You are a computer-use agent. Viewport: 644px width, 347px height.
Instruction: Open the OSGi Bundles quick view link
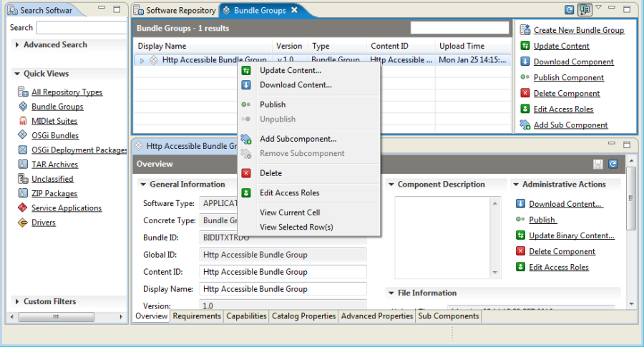pos(55,135)
